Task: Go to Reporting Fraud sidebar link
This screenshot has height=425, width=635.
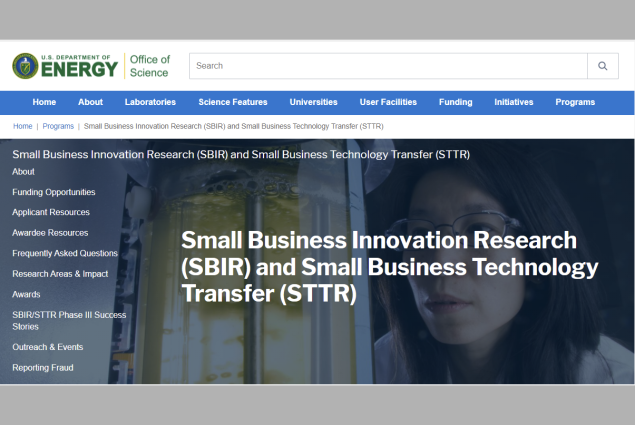Action: [43, 368]
